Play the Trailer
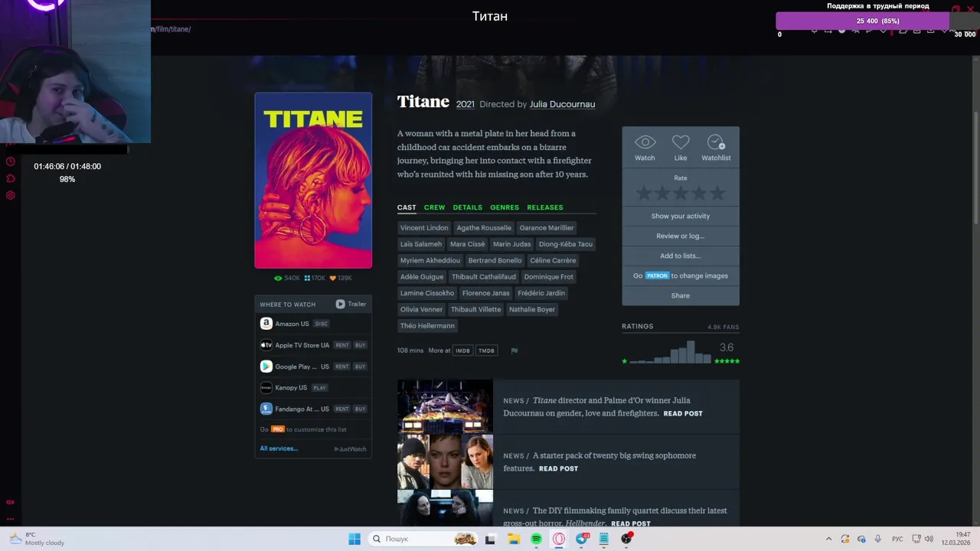The image size is (980, 551). pos(351,304)
